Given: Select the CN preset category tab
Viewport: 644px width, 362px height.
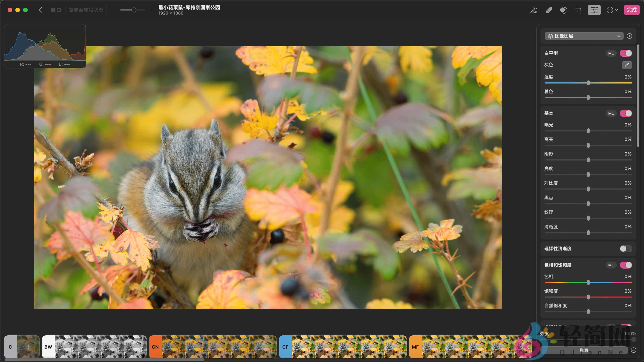Looking at the screenshot, I should (x=155, y=347).
